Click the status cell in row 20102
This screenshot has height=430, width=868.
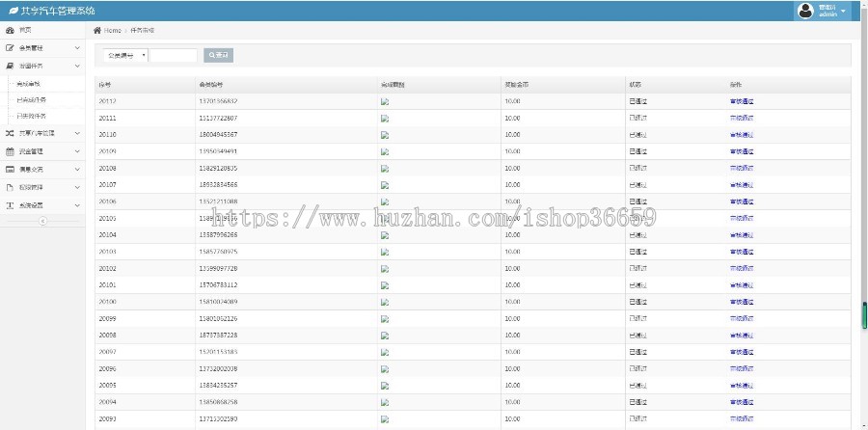click(x=637, y=268)
